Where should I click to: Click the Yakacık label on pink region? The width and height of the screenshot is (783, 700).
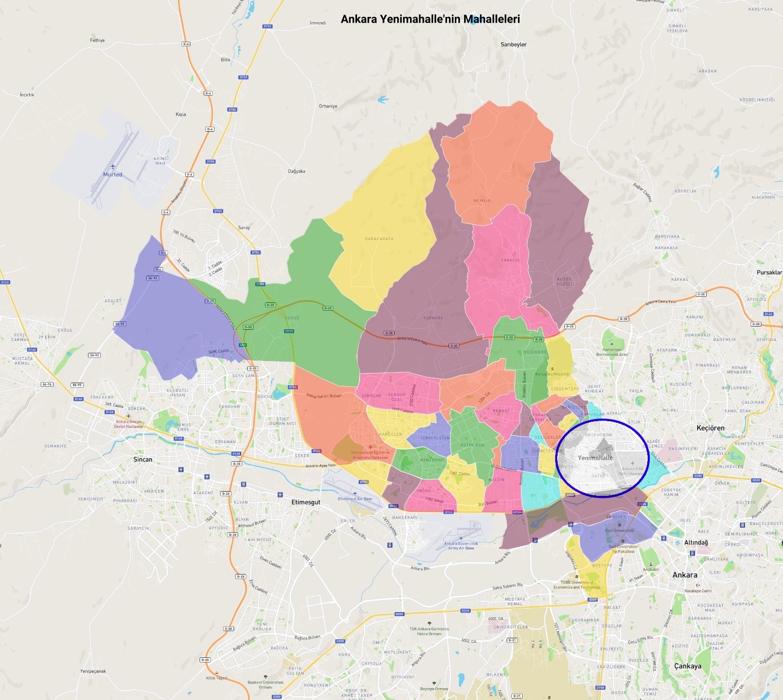pyautogui.click(x=510, y=260)
